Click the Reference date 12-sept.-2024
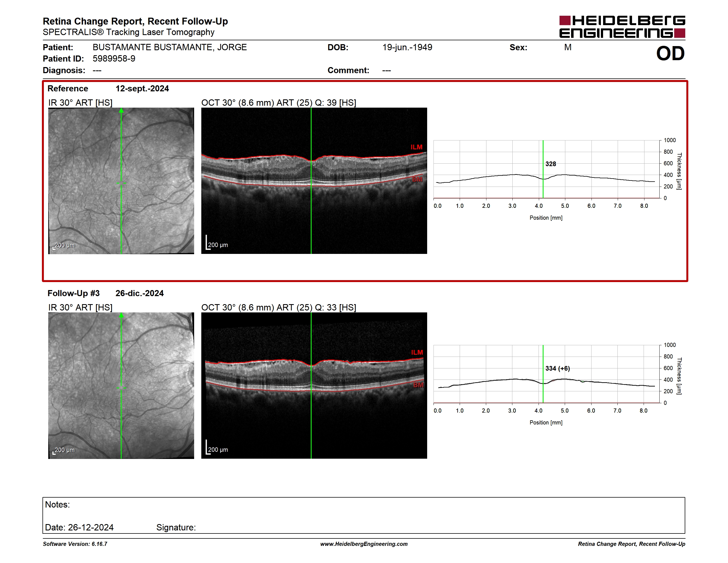The image size is (728, 563). [x=142, y=88]
